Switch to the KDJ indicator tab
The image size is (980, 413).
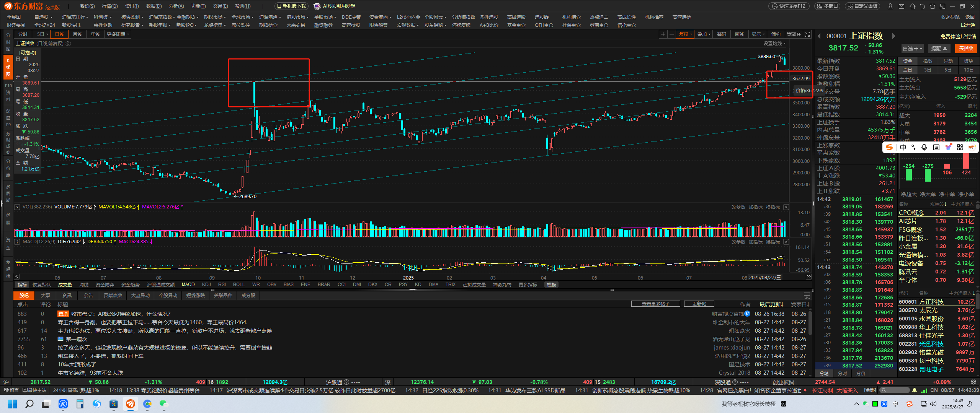pos(206,285)
